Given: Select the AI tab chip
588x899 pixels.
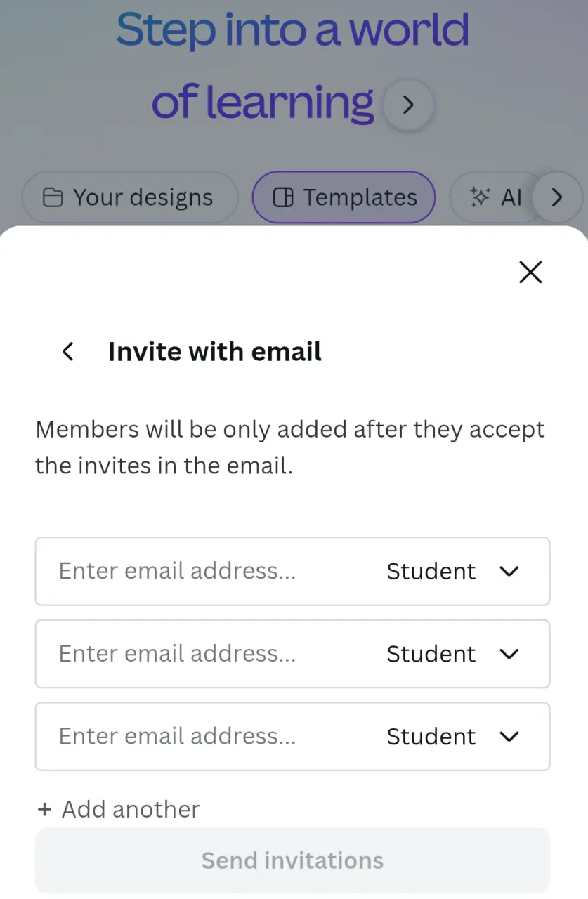Looking at the screenshot, I should tap(495, 197).
